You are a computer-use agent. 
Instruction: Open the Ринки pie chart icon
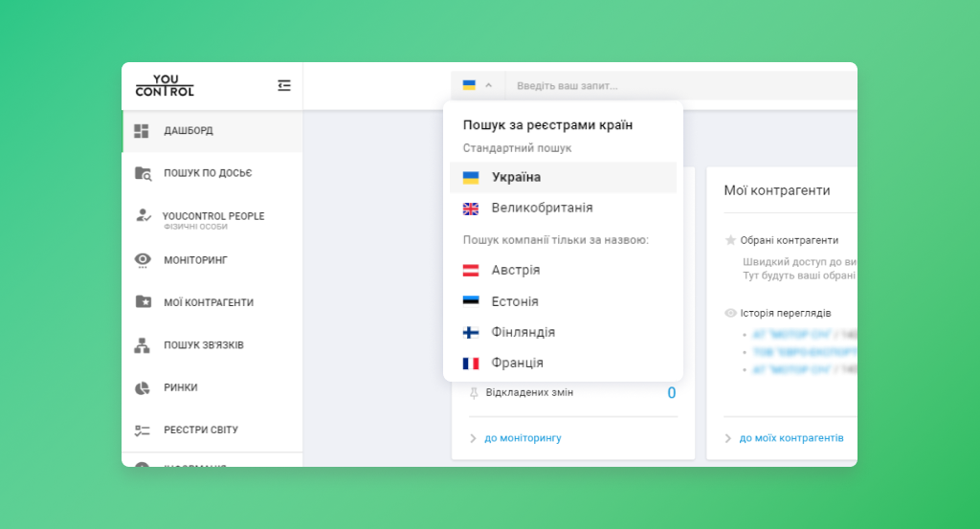tap(143, 387)
